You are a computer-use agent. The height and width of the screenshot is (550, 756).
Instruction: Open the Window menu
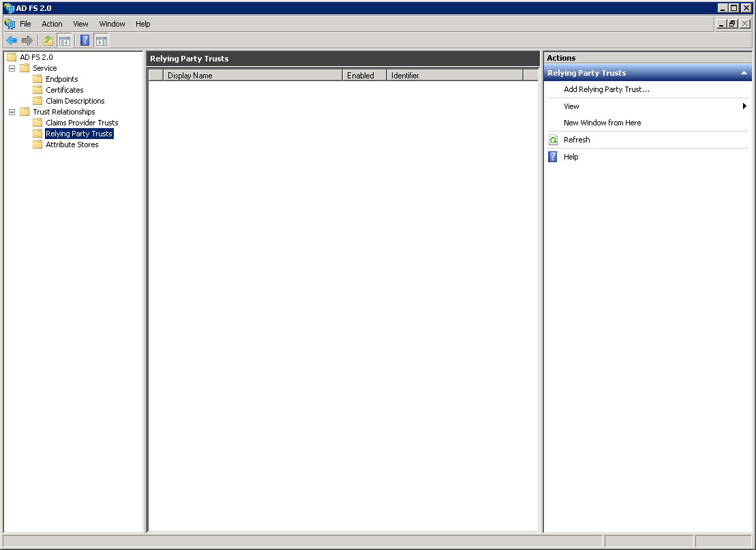pyautogui.click(x=112, y=24)
